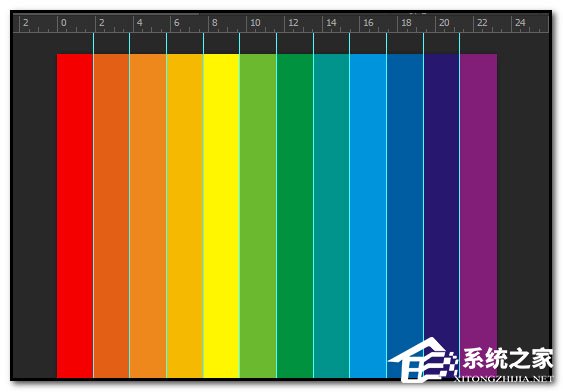Select the dark green stripe

(x=295, y=215)
